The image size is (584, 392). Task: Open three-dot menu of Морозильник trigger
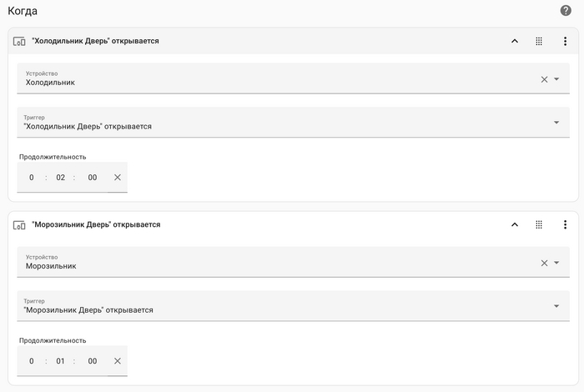tap(565, 224)
